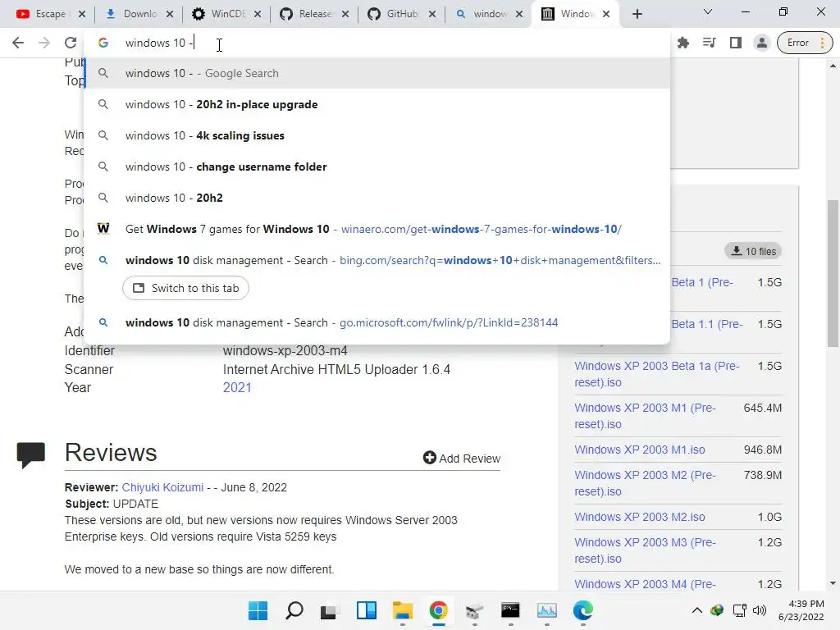Open Microsoft Edge from taskbar
840x630 pixels.
583,610
